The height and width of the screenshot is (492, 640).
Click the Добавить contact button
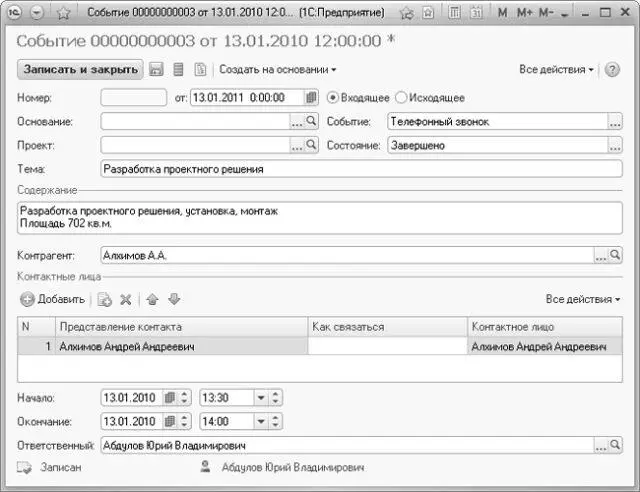[x=52, y=299]
